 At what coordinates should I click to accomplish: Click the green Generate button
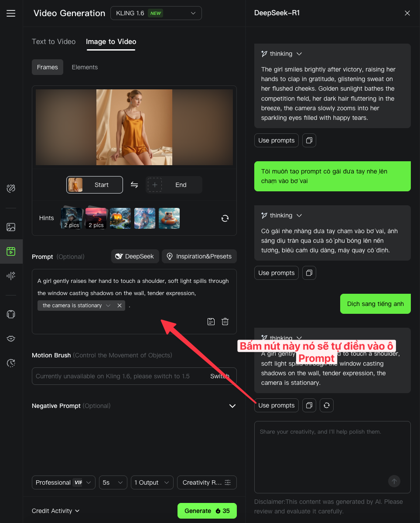[207, 511]
